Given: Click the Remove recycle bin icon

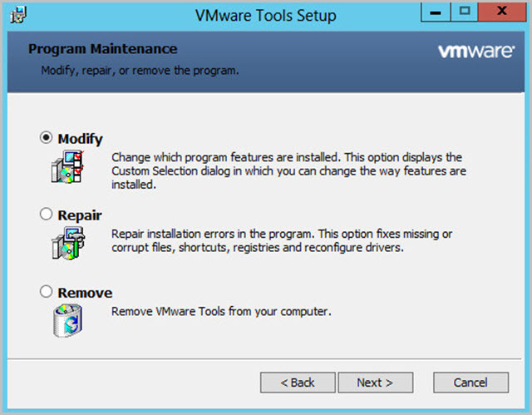Looking at the screenshot, I should (x=68, y=320).
